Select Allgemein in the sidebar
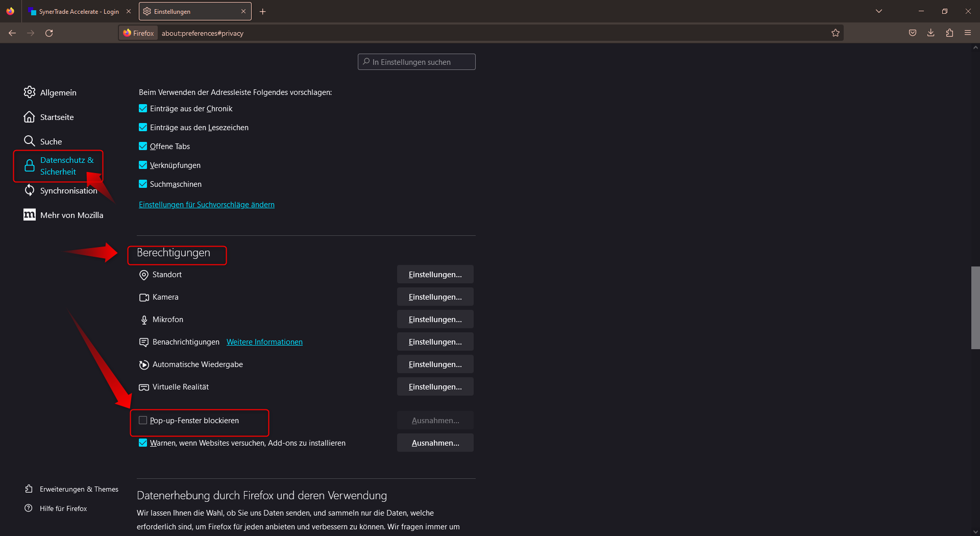The height and width of the screenshot is (536, 980). coord(58,92)
